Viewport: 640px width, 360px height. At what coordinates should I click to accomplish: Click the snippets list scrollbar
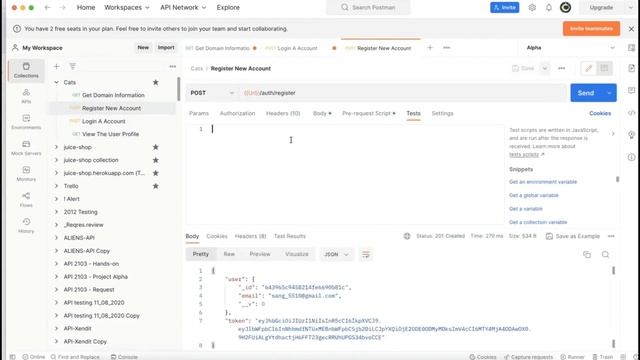(x=618, y=179)
